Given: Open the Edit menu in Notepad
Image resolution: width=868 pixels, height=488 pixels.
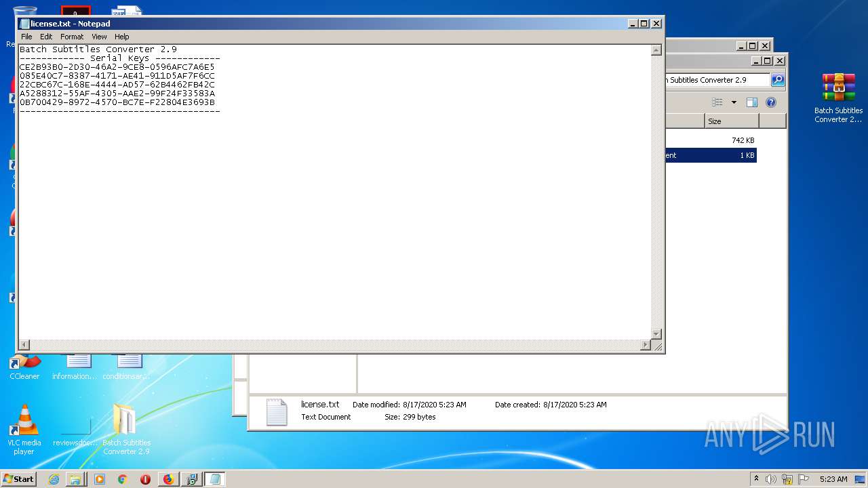Looking at the screenshot, I should pos(46,37).
